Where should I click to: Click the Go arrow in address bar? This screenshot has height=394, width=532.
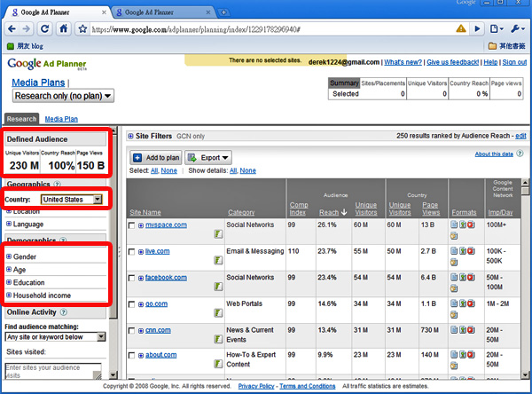coord(477,29)
